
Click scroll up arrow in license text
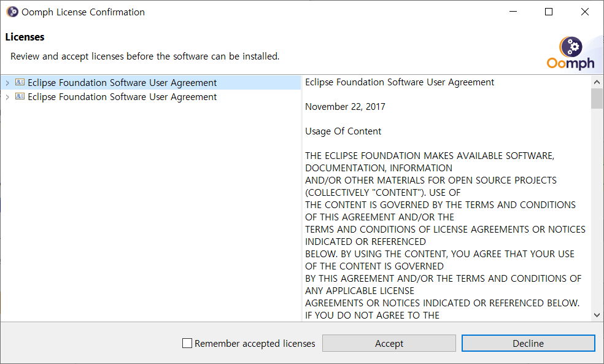coord(597,82)
